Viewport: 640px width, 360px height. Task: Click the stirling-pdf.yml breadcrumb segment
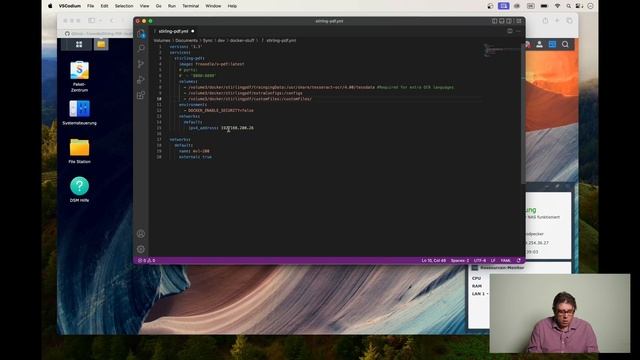pyautogui.click(x=281, y=40)
